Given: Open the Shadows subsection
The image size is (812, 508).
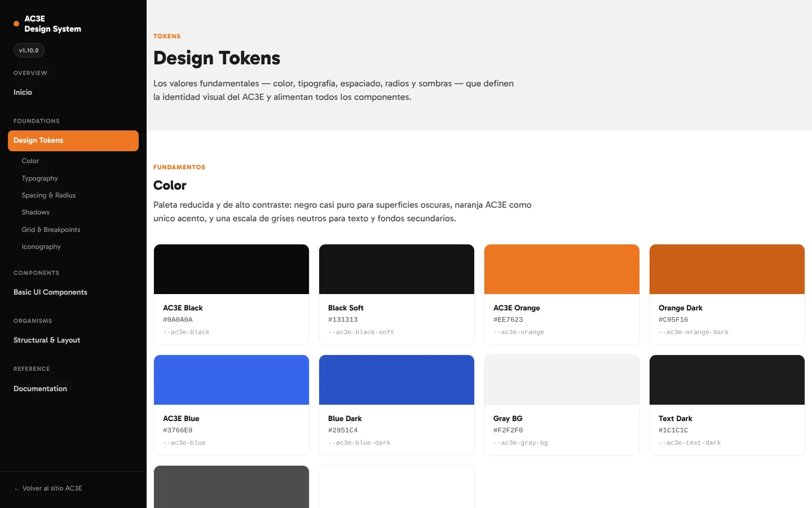Looking at the screenshot, I should click(x=36, y=212).
